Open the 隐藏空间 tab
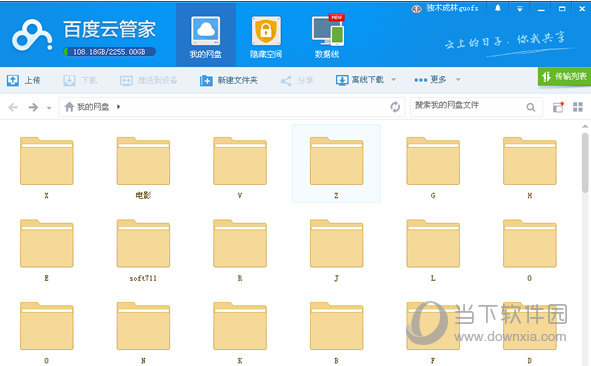 [x=266, y=38]
